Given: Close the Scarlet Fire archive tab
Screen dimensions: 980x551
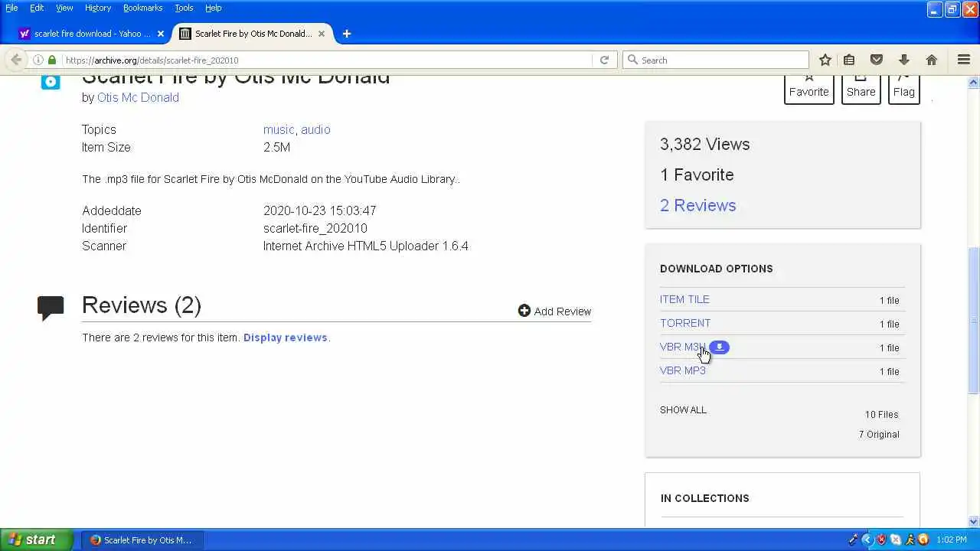Looking at the screenshot, I should coord(322,34).
